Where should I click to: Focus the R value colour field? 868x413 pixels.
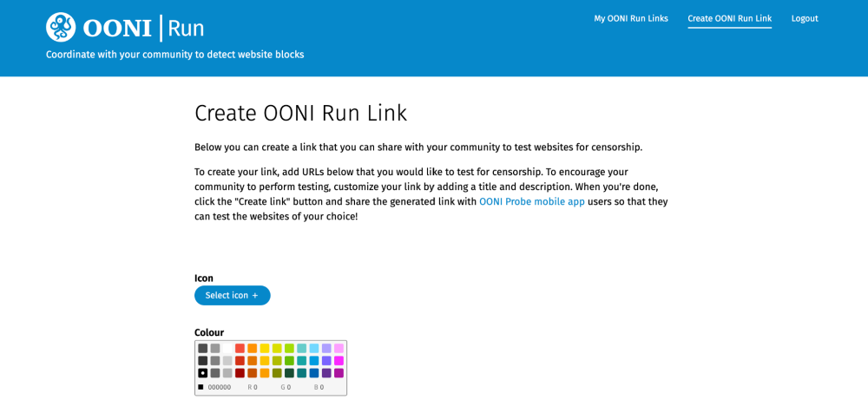(255, 387)
